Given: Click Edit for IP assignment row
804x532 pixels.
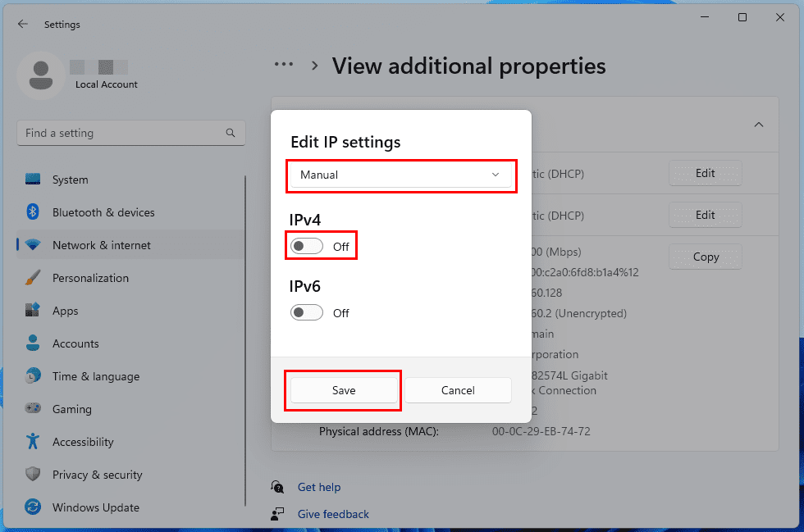Looking at the screenshot, I should coord(705,173).
